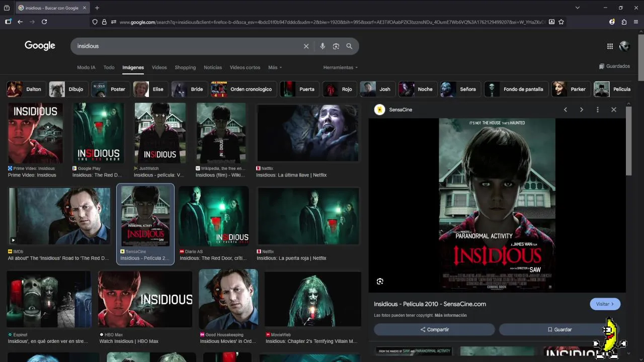Image resolution: width=644 pixels, height=362 pixels.
Task: Switch to the Modo IA tab
Action: [x=86, y=67]
